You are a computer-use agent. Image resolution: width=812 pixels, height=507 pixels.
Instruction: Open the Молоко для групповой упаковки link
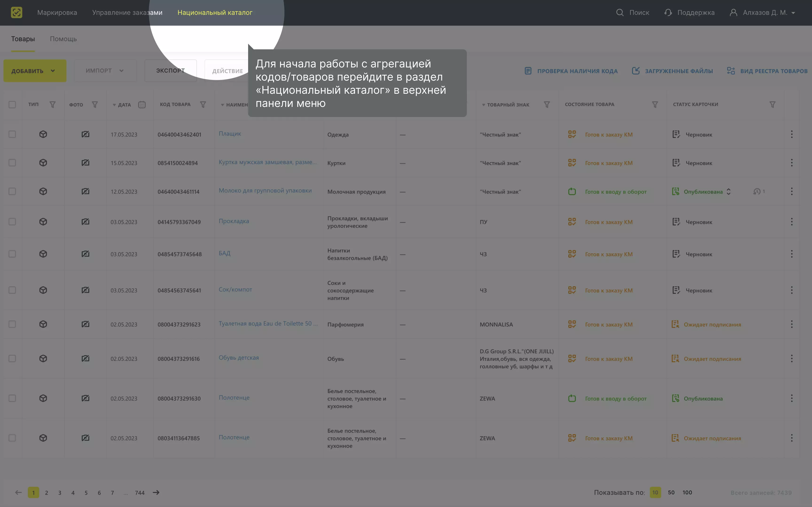click(x=265, y=191)
